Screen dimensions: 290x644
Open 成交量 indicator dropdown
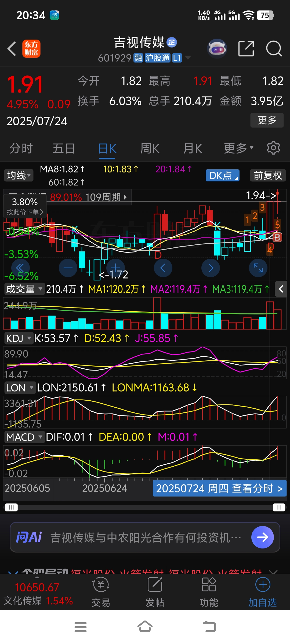(x=24, y=289)
